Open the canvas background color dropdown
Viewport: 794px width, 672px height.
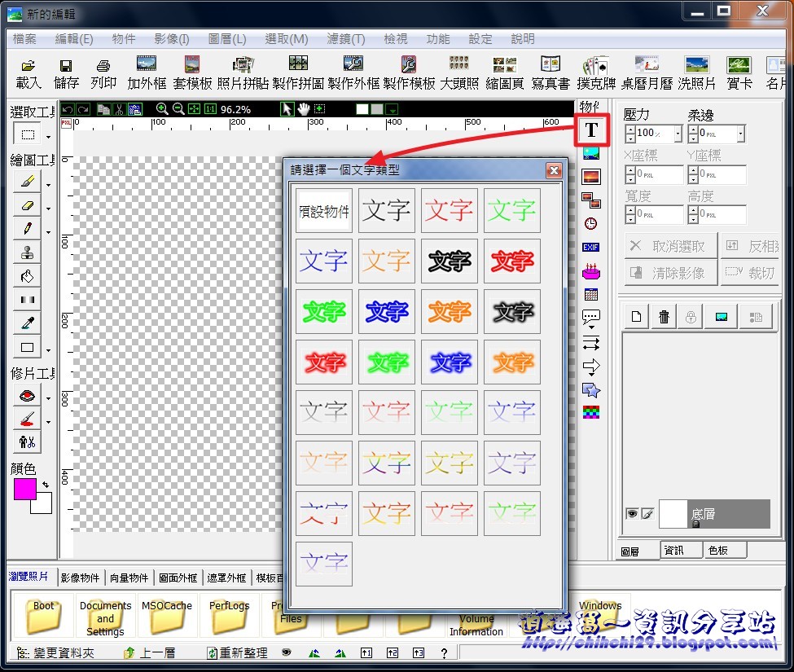(x=393, y=109)
